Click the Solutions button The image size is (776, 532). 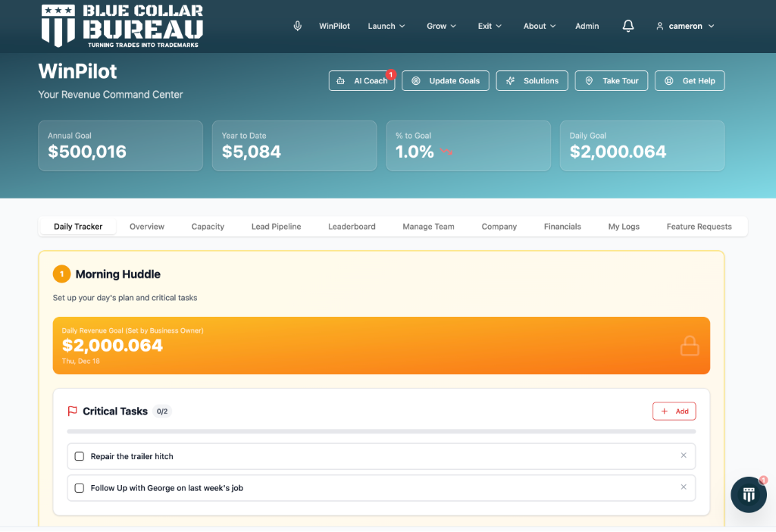click(x=532, y=80)
